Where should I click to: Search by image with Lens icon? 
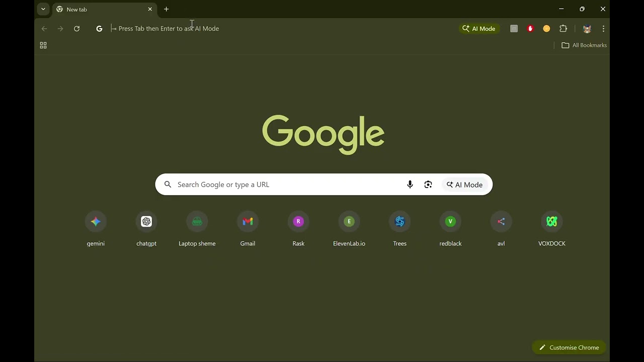click(x=428, y=185)
